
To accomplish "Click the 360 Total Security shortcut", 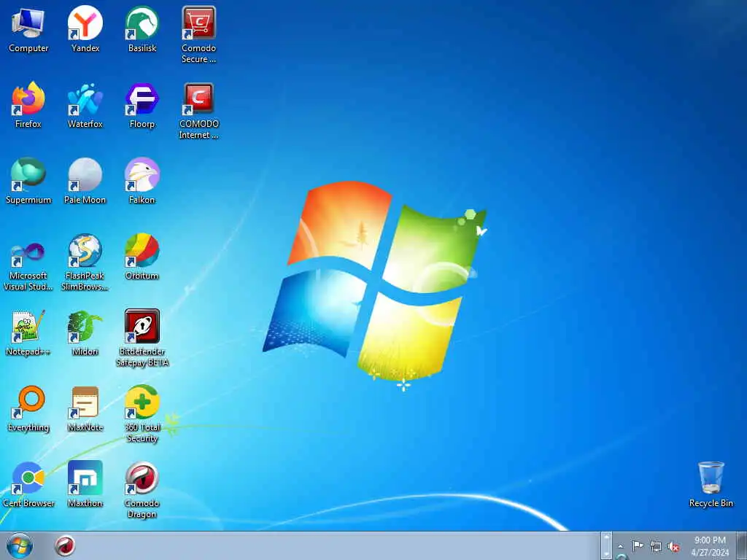I will pyautogui.click(x=142, y=414).
